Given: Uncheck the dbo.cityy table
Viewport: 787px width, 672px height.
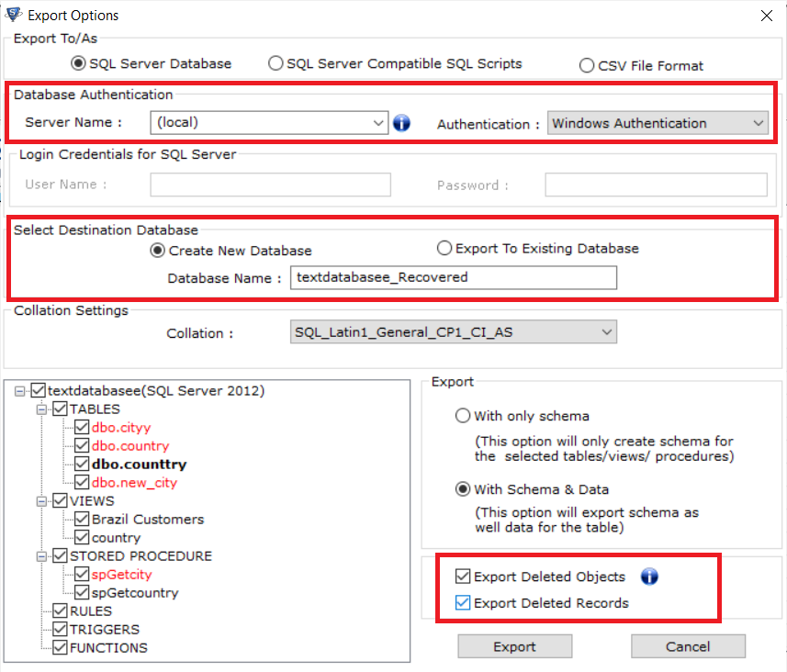Looking at the screenshot, I should (83, 427).
